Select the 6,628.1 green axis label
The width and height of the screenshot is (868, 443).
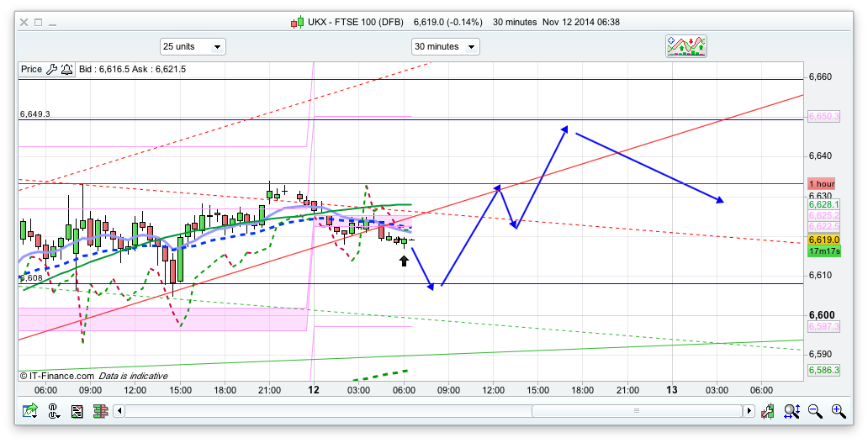click(x=824, y=204)
